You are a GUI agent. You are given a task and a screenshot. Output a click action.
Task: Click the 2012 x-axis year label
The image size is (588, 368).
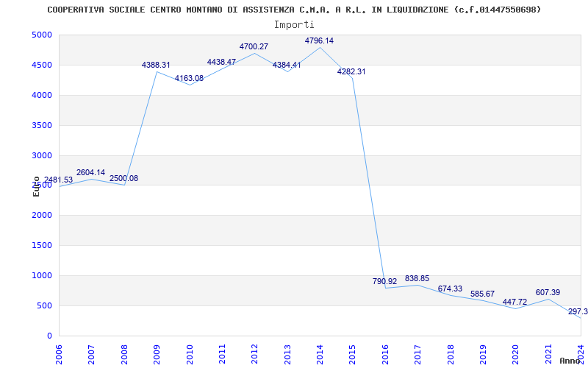click(254, 354)
